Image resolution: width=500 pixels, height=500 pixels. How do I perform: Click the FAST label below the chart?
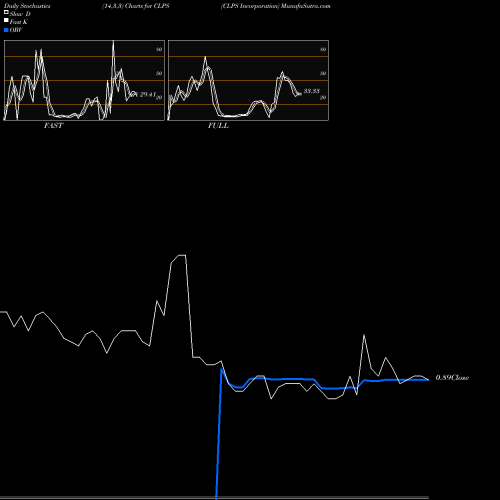click(x=53, y=126)
